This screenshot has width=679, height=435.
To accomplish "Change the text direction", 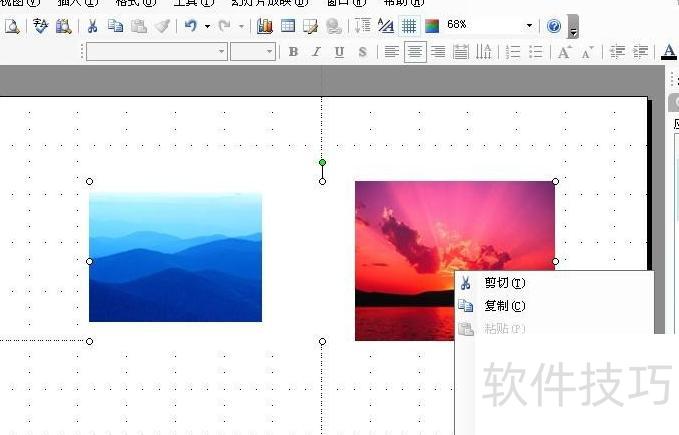I will 483,52.
